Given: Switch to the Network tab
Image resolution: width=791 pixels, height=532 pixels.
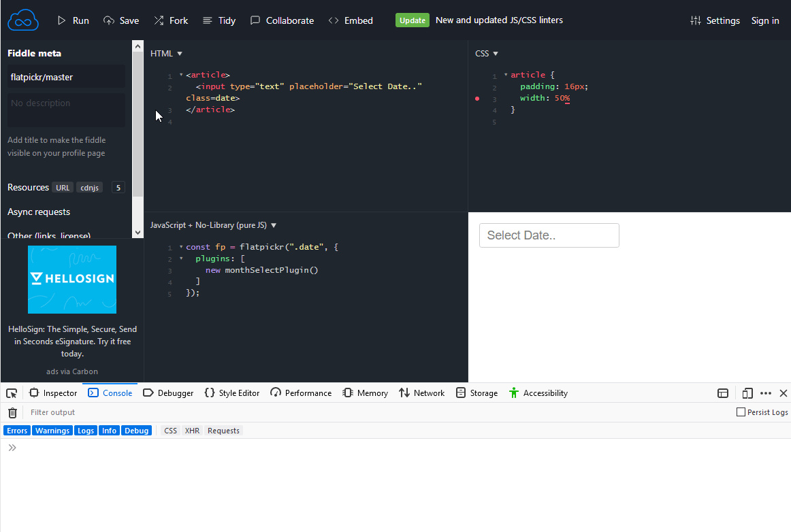Looking at the screenshot, I should [x=421, y=393].
